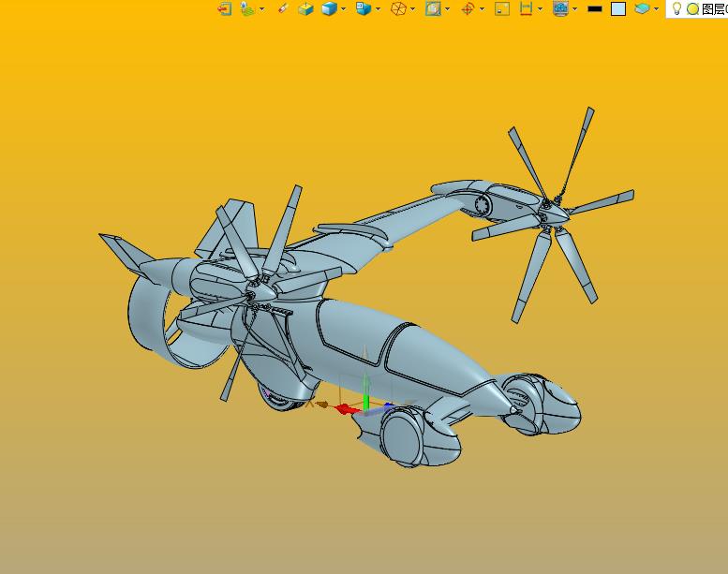Image resolution: width=728 pixels, height=574 pixels.
Task: Open the dropdown beside the section view icon
Action: coord(447,9)
